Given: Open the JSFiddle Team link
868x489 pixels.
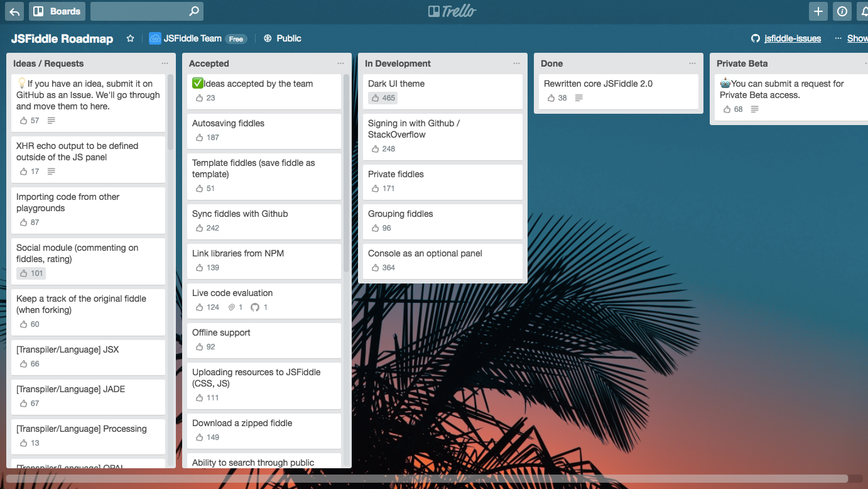Looking at the screenshot, I should pos(193,38).
